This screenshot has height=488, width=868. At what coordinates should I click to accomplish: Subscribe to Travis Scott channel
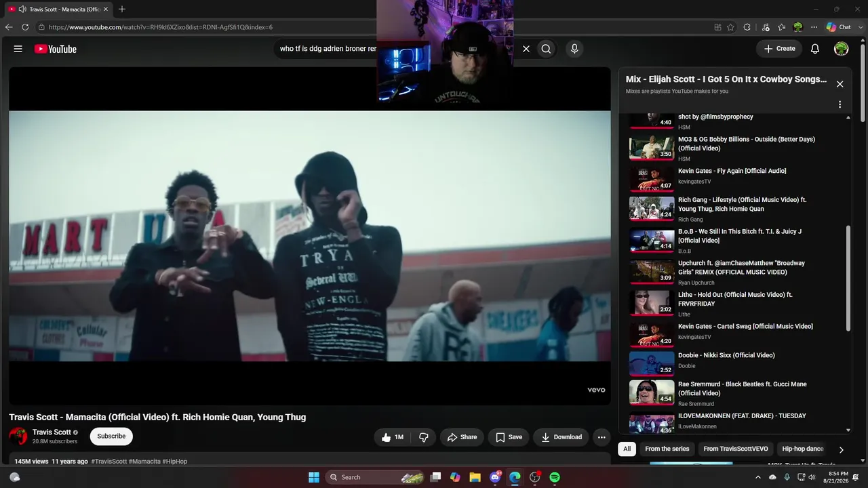[111, 436]
